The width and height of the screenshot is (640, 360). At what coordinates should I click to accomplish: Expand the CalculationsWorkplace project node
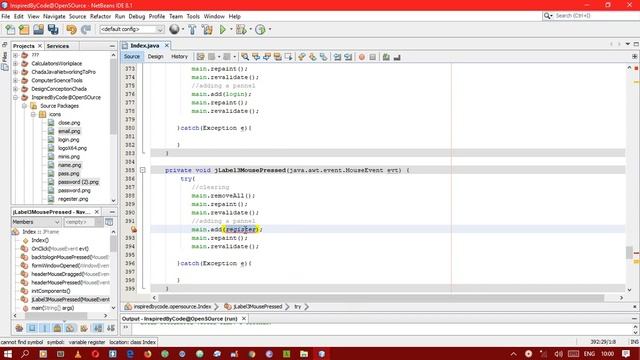pos(16,63)
